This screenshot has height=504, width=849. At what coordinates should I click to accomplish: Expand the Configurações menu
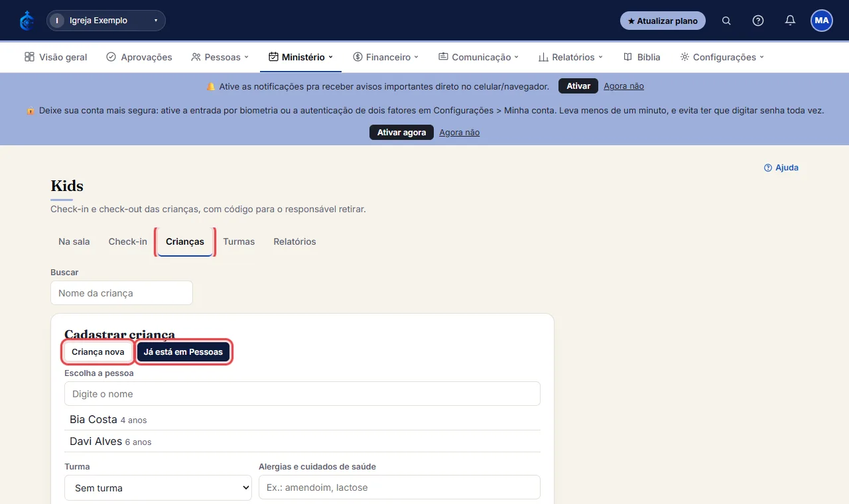click(x=722, y=57)
